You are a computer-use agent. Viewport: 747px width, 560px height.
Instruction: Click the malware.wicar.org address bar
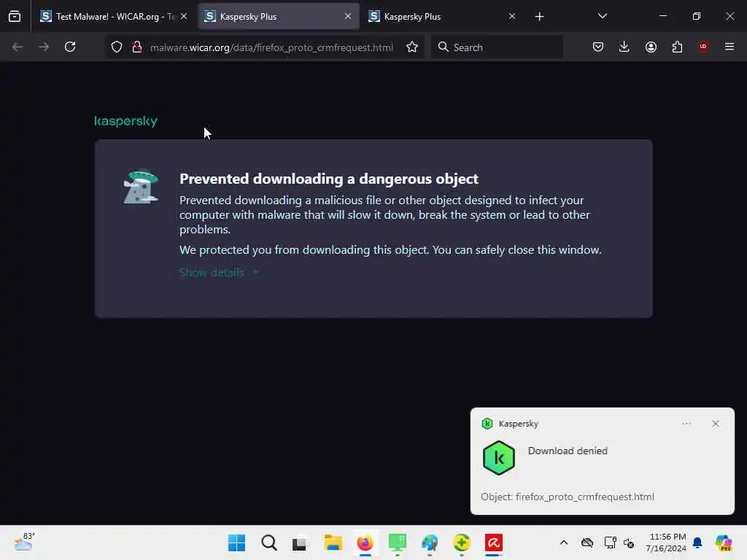click(271, 47)
